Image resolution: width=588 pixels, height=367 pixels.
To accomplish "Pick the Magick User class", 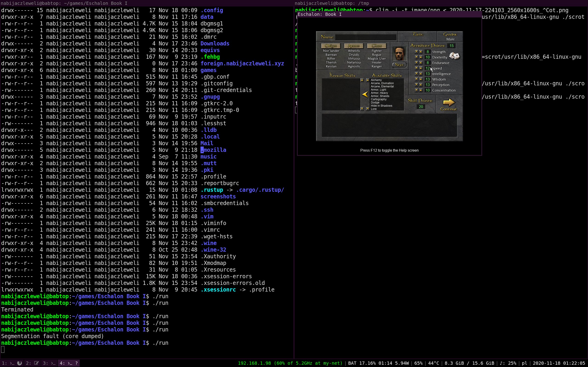I will 376,58.
